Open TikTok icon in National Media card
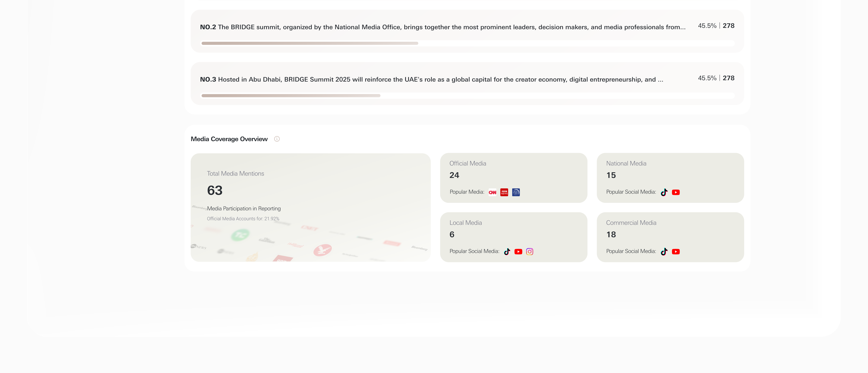The image size is (868, 373). tap(664, 192)
